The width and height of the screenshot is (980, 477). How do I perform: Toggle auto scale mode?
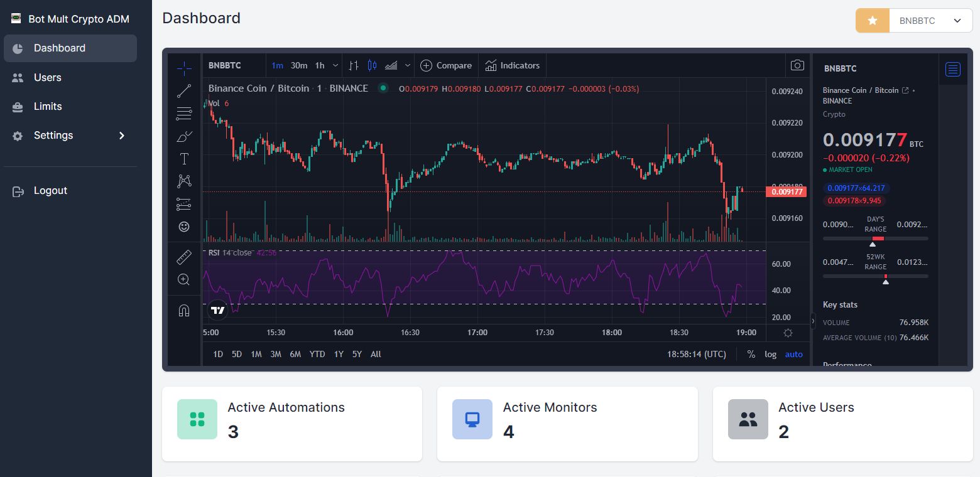point(794,354)
